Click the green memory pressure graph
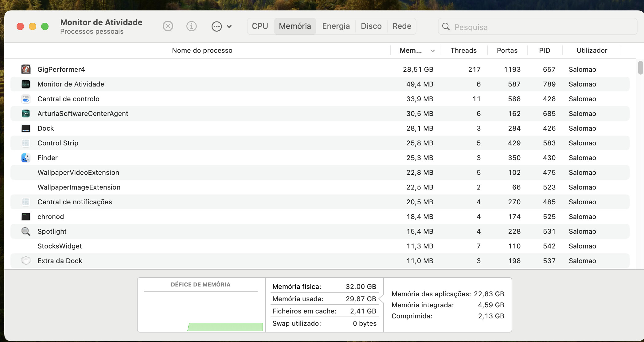Viewport: 644px width, 342px height. 225,327
